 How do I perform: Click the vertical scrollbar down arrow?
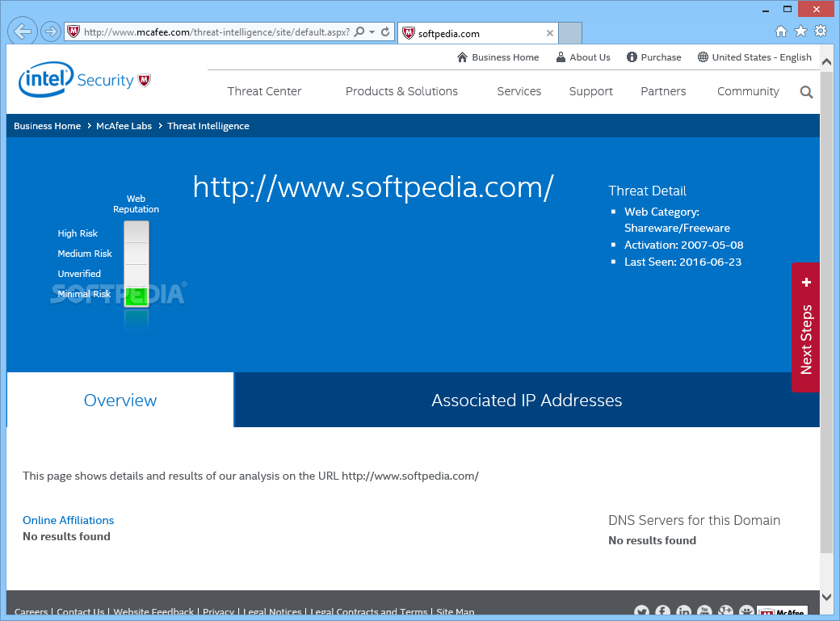coord(826,596)
